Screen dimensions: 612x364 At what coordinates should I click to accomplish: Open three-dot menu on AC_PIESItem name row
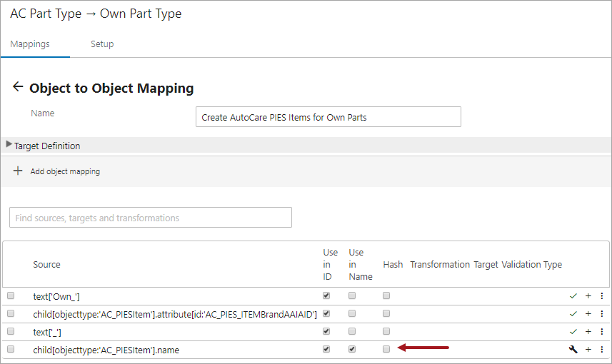(602, 349)
